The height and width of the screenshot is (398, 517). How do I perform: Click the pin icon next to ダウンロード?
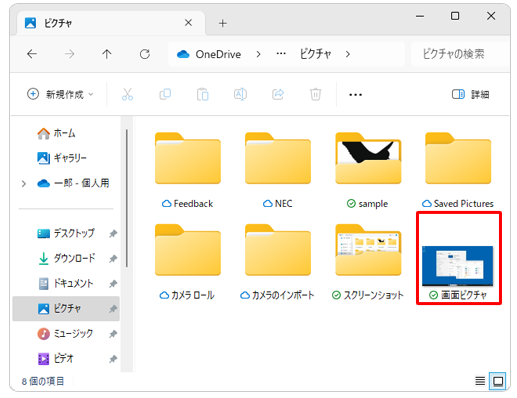[x=113, y=258]
